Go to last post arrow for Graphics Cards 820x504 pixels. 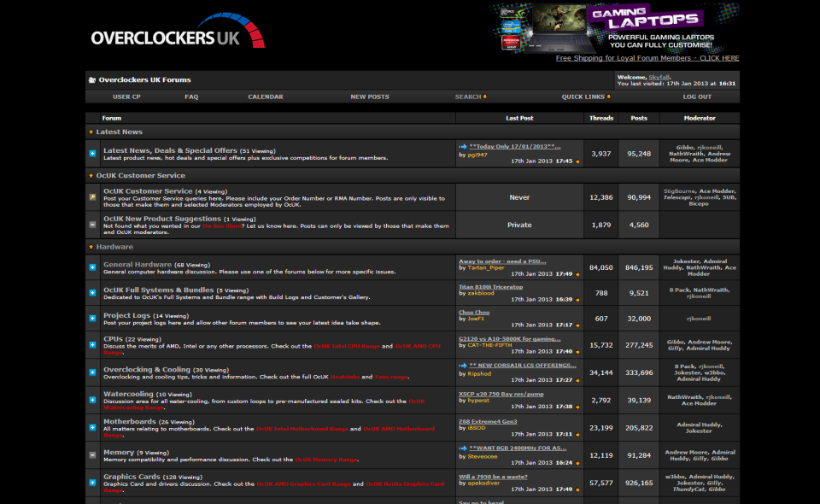[577, 489]
